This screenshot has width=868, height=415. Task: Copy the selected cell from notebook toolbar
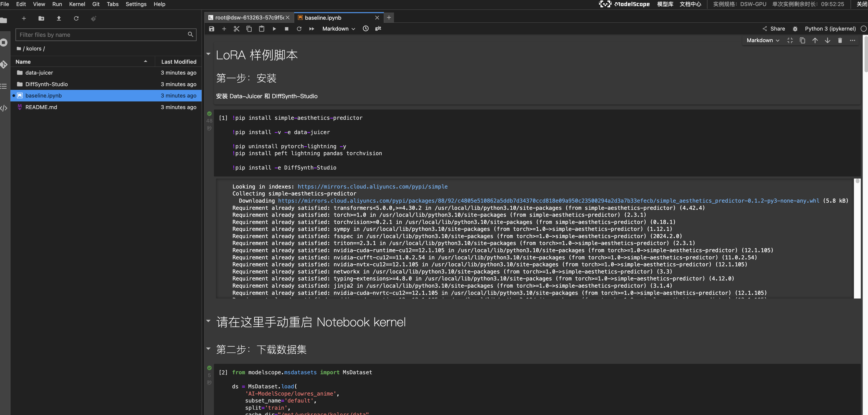(249, 29)
